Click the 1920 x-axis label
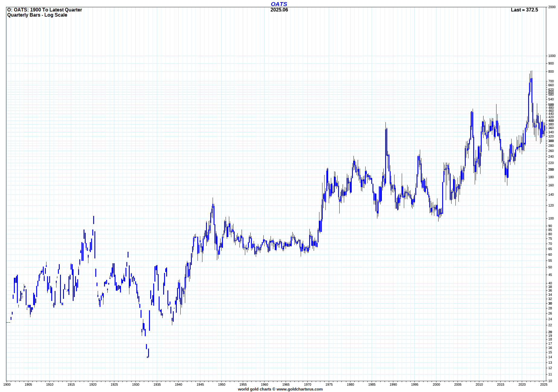 93,384
